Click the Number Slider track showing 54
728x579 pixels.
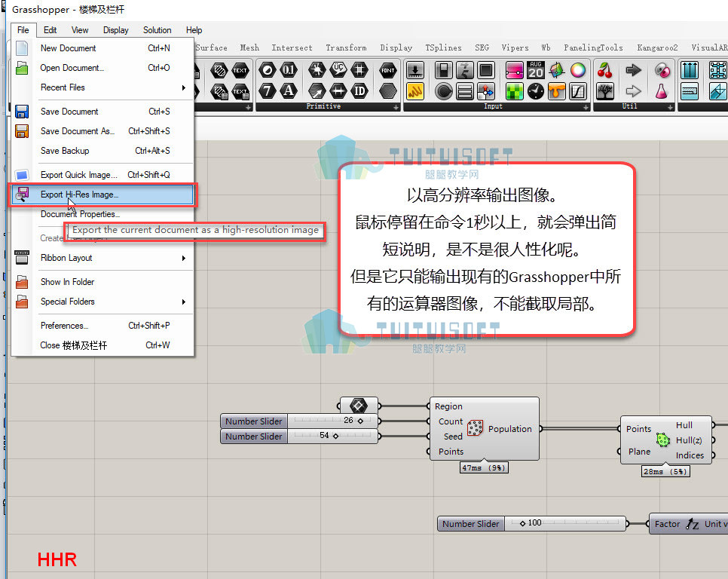[332, 436]
